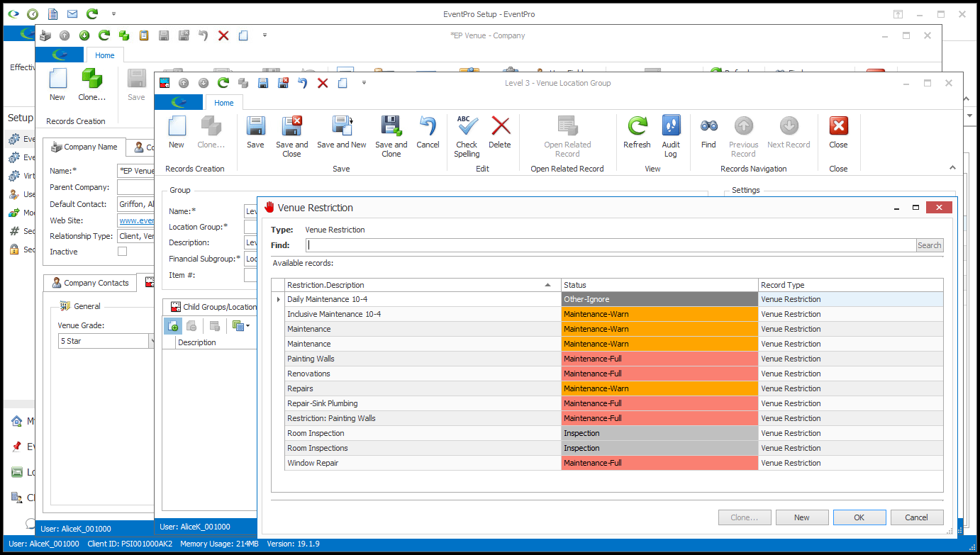Screen dimensions: 980x555
Task: Click the undo arrow in Level 3 quick toolbar
Action: point(303,83)
